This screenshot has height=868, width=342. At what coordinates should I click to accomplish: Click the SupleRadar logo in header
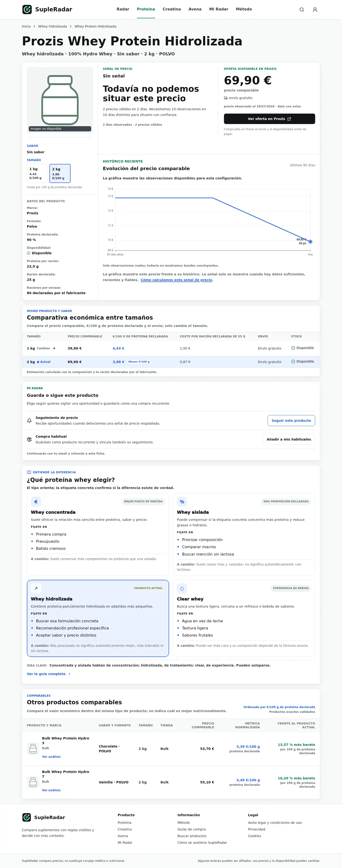click(x=47, y=10)
